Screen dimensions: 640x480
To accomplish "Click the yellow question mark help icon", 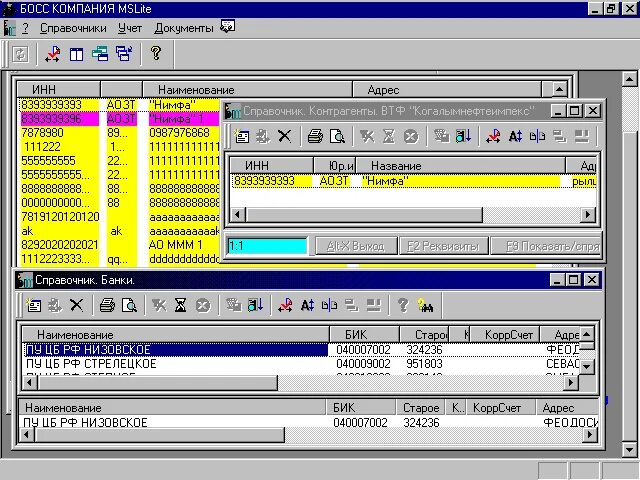I will [x=156, y=53].
